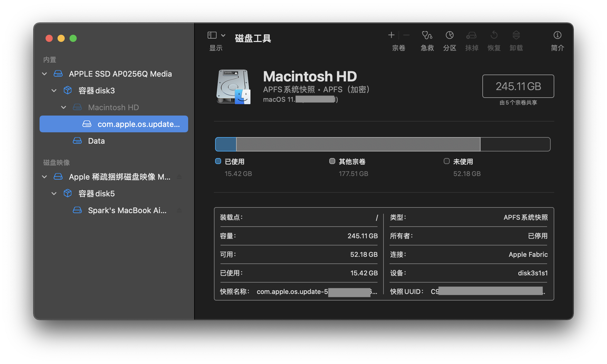
Task: Collapse the APPLE SSD AP0256Q Media tree
Action: 45,74
